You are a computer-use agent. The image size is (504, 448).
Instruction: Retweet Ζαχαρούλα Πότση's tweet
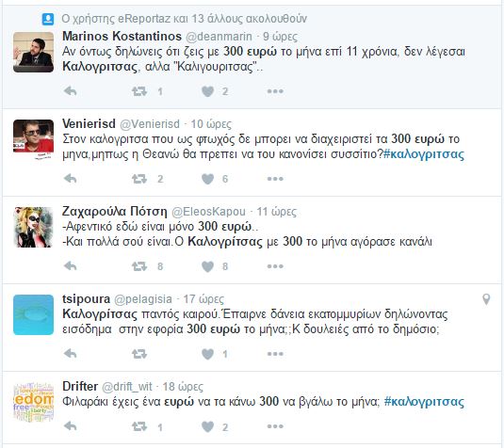(139, 266)
